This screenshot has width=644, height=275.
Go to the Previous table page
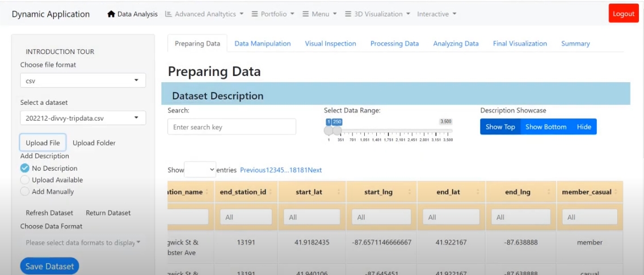click(x=252, y=170)
